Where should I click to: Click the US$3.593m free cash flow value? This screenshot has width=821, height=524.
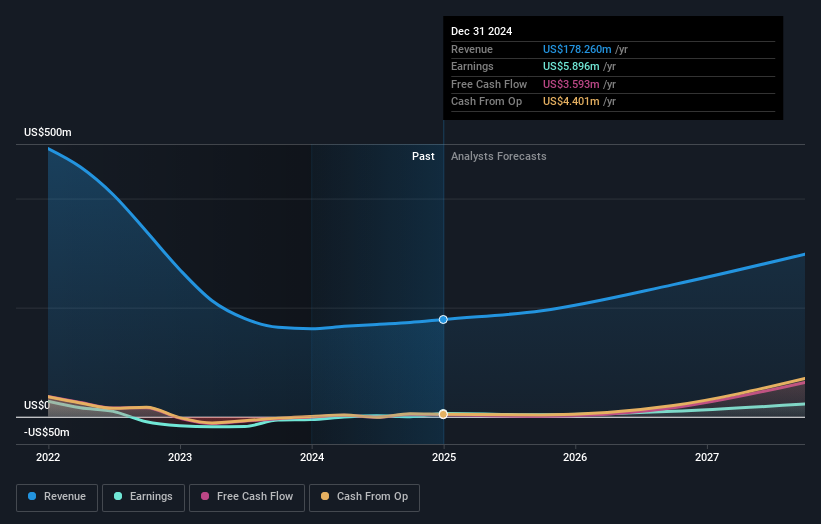point(571,84)
